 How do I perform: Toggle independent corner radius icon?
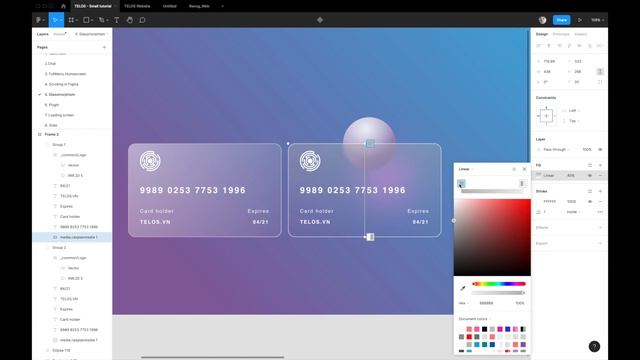600,82
